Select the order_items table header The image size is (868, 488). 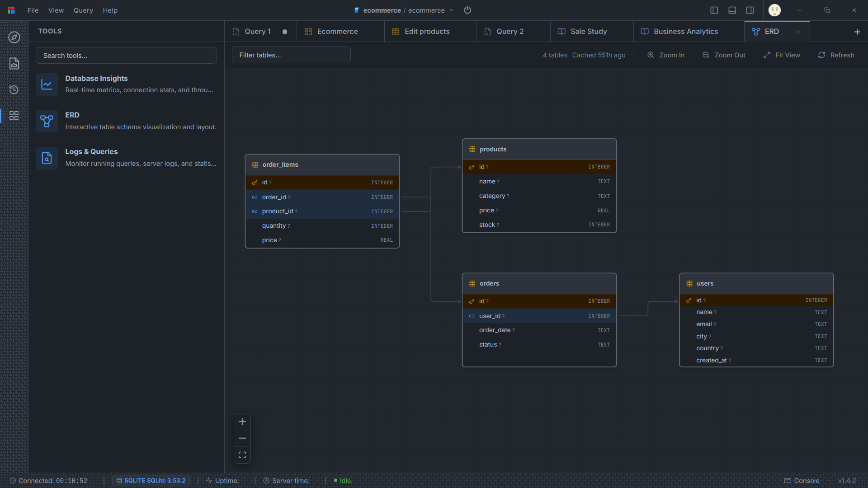(322, 164)
